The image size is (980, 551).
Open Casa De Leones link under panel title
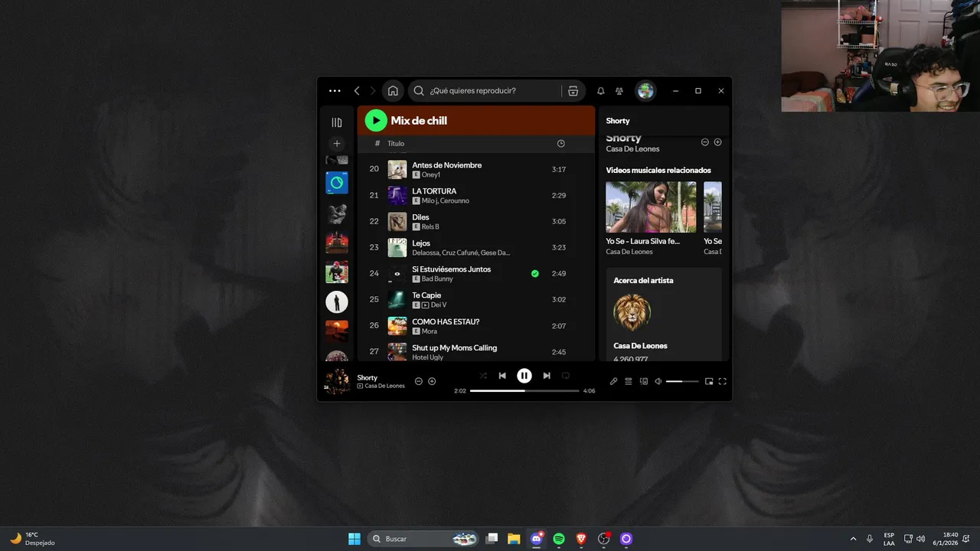pos(632,149)
